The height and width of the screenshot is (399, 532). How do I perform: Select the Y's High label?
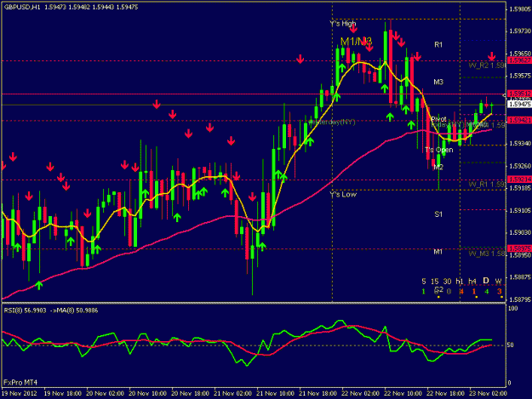[x=343, y=24]
